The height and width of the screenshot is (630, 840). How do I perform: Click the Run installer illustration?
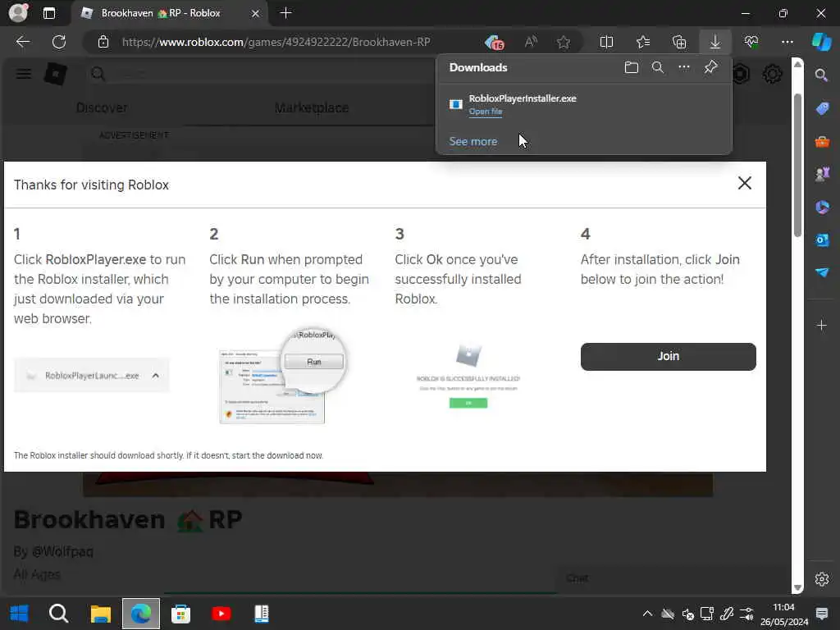[283, 376]
